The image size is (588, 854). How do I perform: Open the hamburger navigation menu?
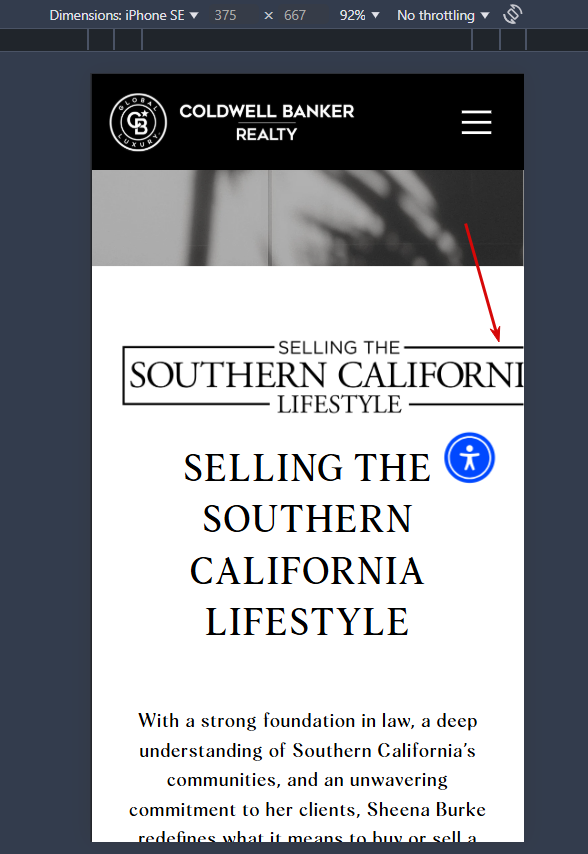pos(476,122)
